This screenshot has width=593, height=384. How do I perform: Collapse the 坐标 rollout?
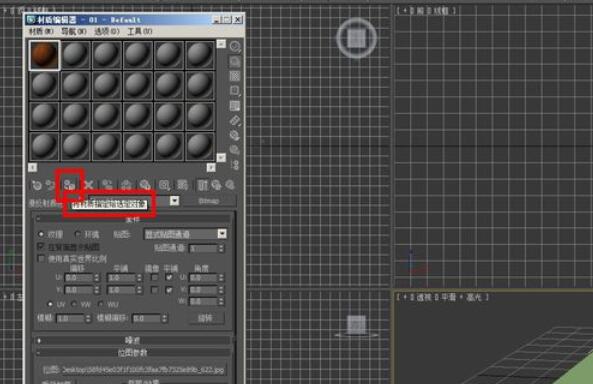click(133, 219)
